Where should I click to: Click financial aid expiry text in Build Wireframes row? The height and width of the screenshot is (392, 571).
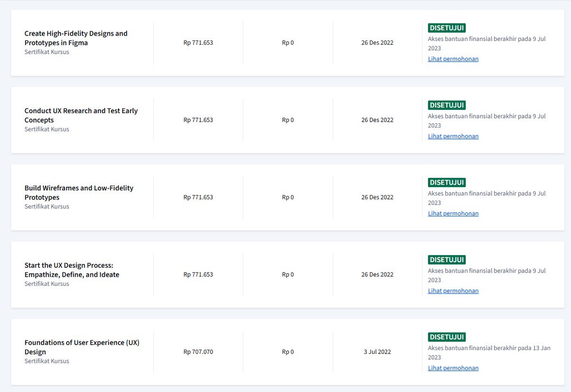pos(487,198)
